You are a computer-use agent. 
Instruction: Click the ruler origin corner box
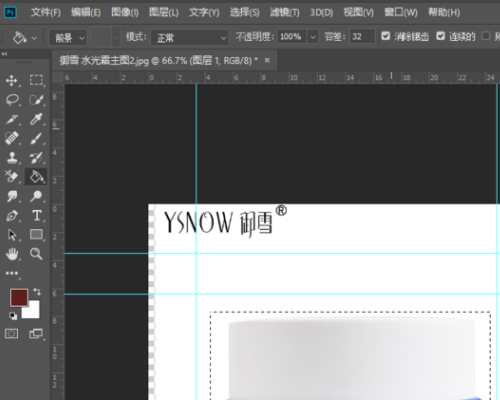pyautogui.click(x=58, y=78)
